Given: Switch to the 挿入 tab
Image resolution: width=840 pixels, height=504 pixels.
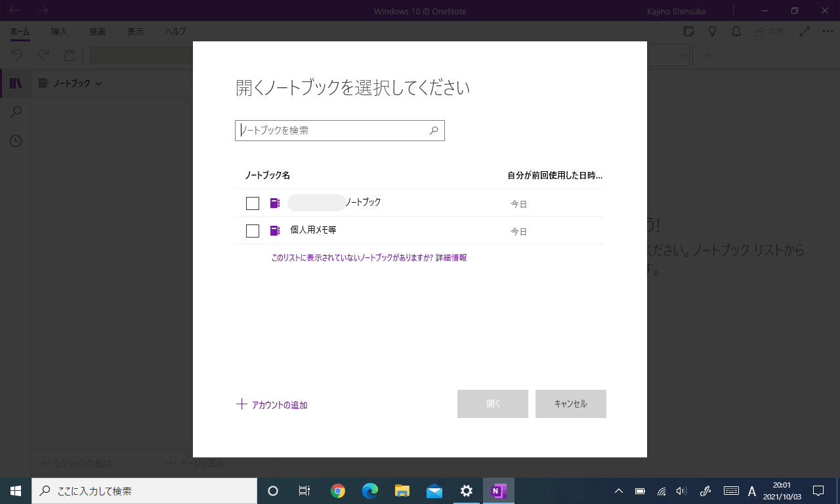Looking at the screenshot, I should 59,31.
